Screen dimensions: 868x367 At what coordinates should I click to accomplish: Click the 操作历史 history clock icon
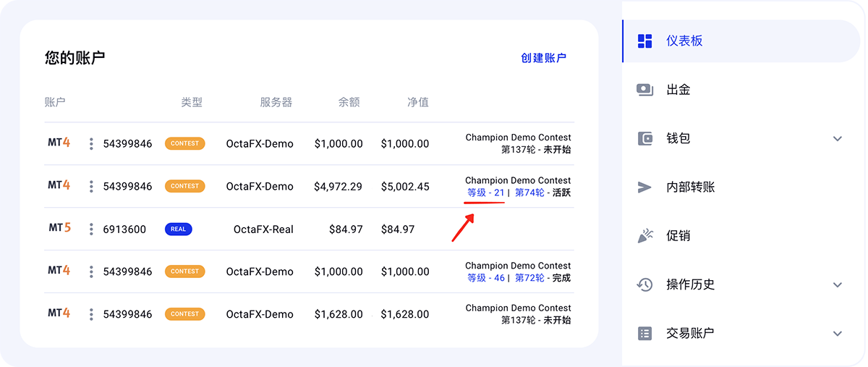click(x=644, y=284)
